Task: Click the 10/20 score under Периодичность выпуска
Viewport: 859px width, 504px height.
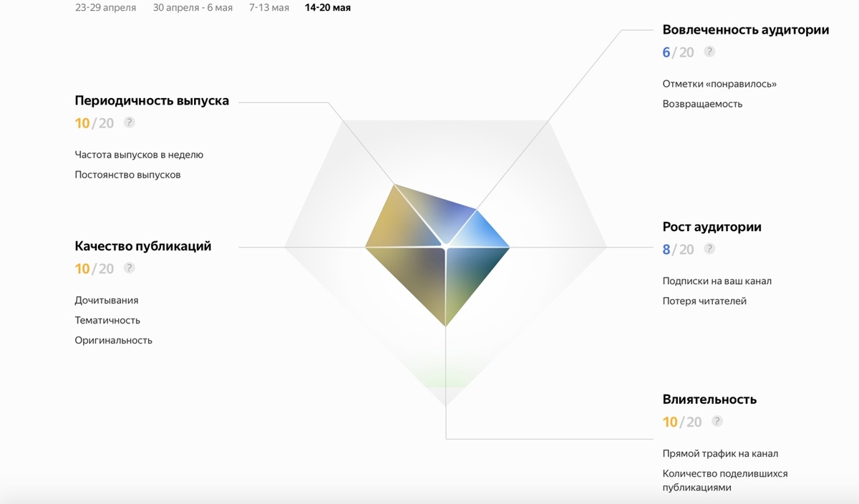Action: (94, 123)
